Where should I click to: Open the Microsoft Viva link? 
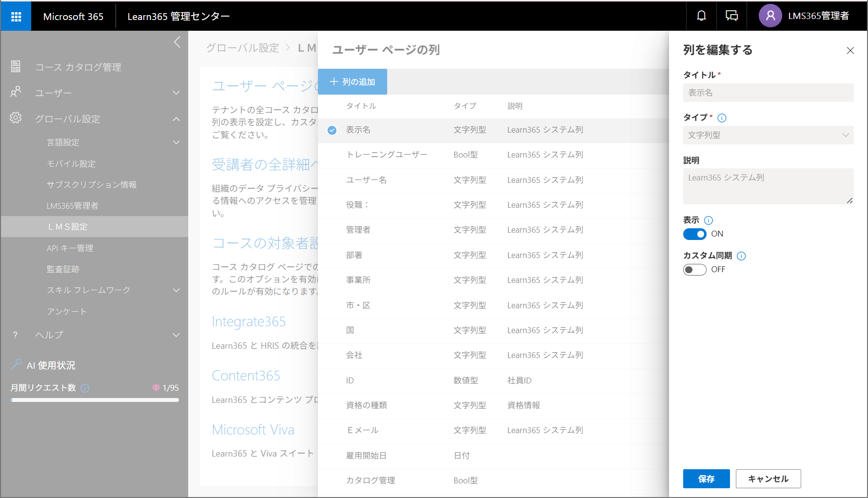click(x=253, y=430)
